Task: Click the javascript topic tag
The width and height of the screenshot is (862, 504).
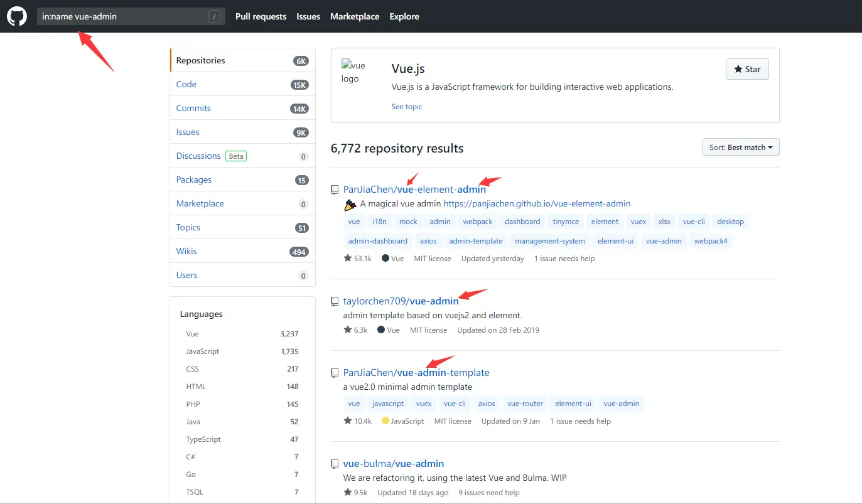Action: click(x=388, y=404)
